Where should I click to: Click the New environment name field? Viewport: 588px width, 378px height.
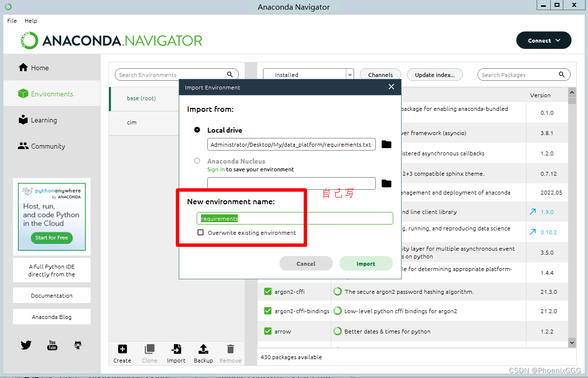295,218
